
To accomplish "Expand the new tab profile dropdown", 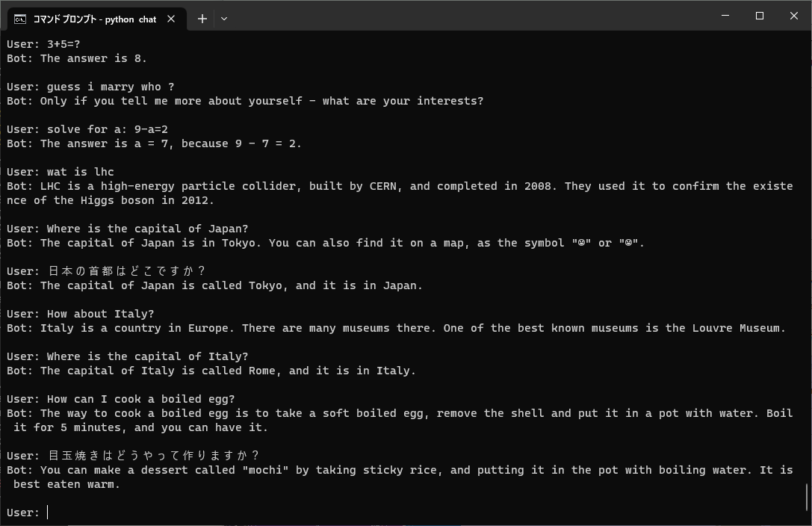I will pyautogui.click(x=223, y=19).
